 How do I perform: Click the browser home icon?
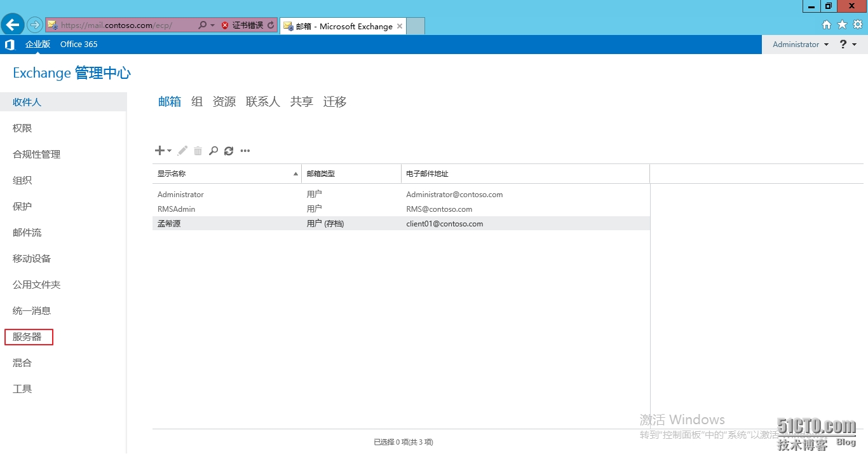coord(827,24)
